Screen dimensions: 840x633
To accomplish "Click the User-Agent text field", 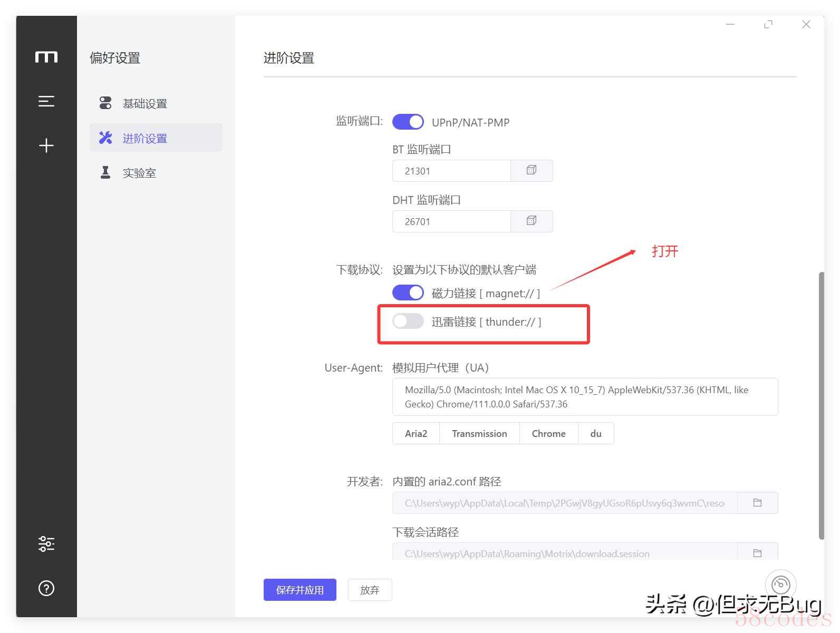I will point(585,397).
